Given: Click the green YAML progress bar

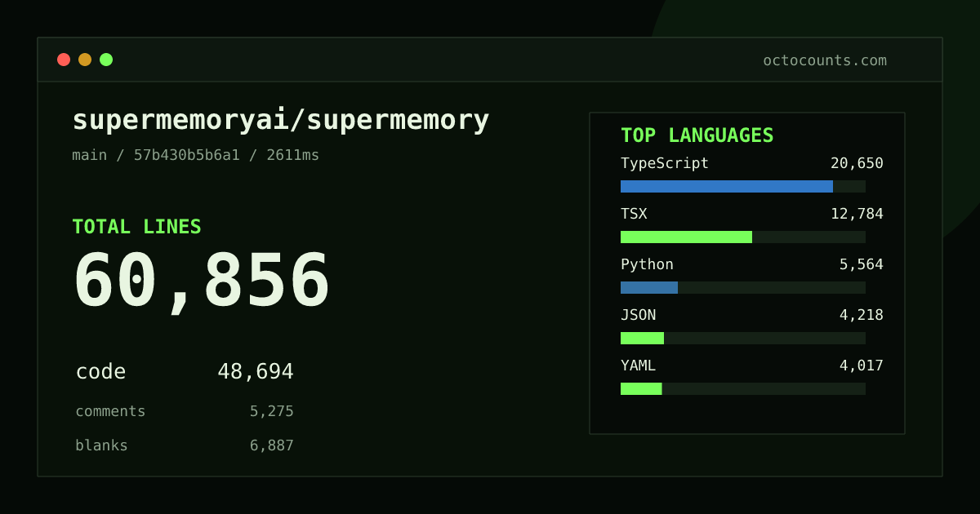Looking at the screenshot, I should 641,388.
